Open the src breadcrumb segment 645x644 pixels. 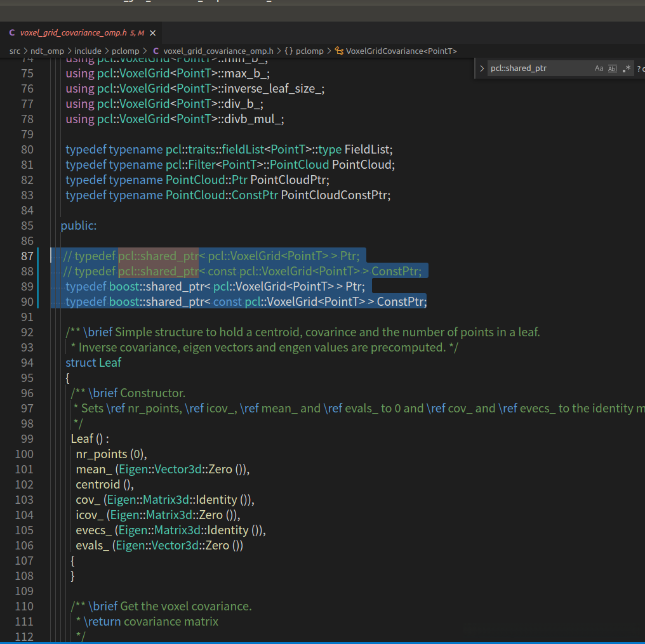(15, 51)
